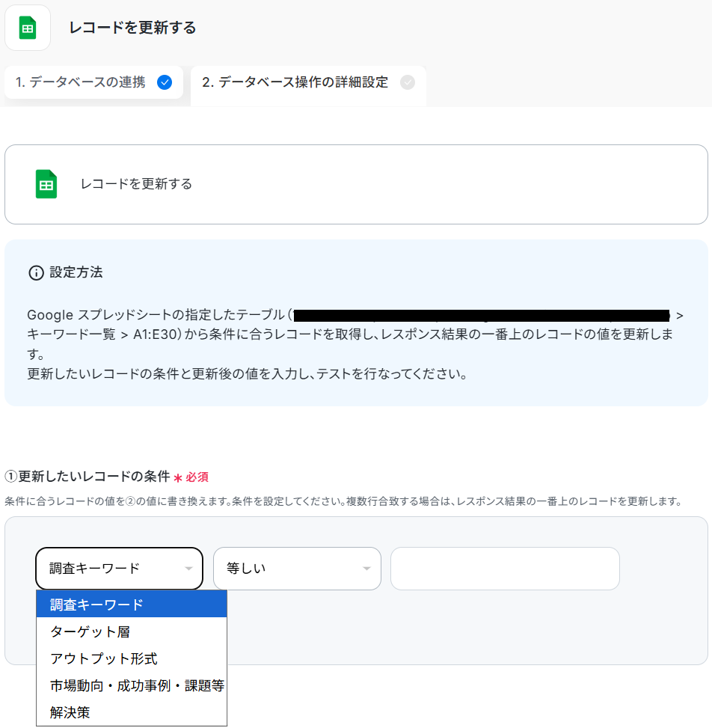The image size is (712, 728).
Task: Click the Google Sheets icon in header
Action: [28, 28]
